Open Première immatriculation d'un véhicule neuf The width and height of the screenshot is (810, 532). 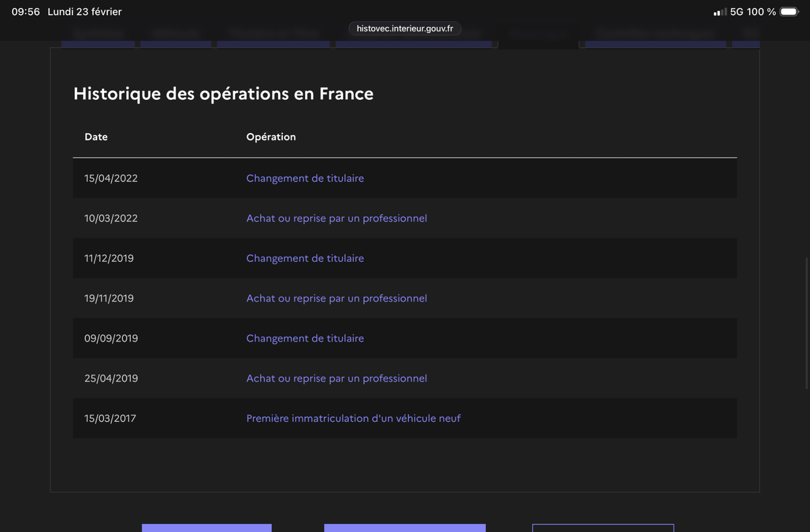click(x=354, y=418)
